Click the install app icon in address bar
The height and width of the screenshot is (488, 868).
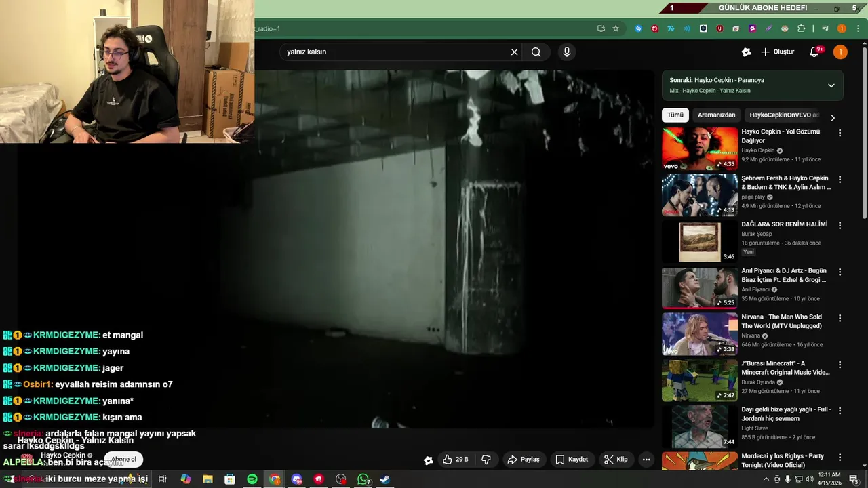tap(601, 28)
